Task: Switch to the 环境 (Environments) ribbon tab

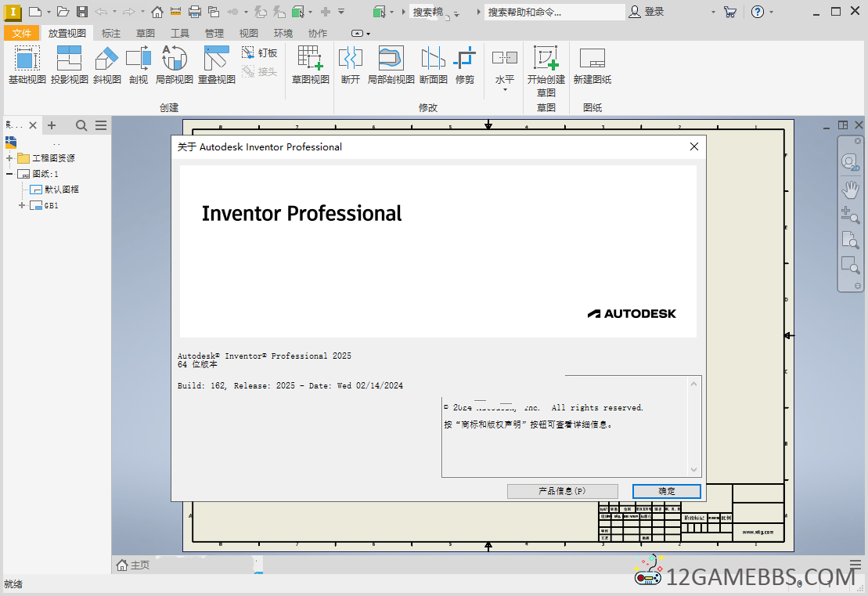Action: (x=283, y=33)
